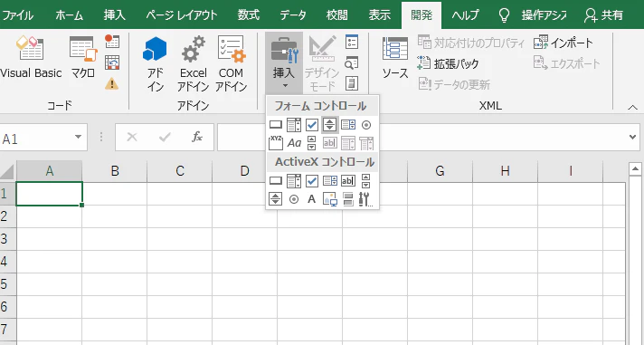Open the COM アドイン dialog
This screenshot has width=644, height=345.
click(x=231, y=63)
